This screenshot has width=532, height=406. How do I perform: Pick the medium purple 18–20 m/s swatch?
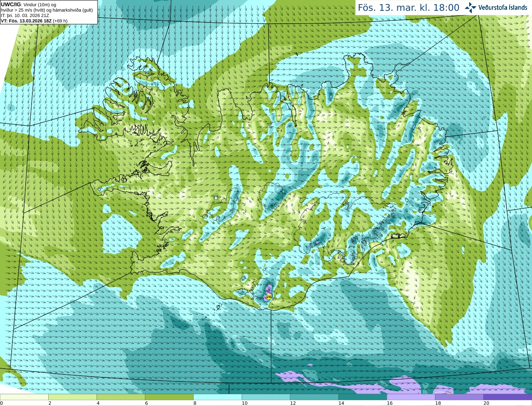(459, 397)
